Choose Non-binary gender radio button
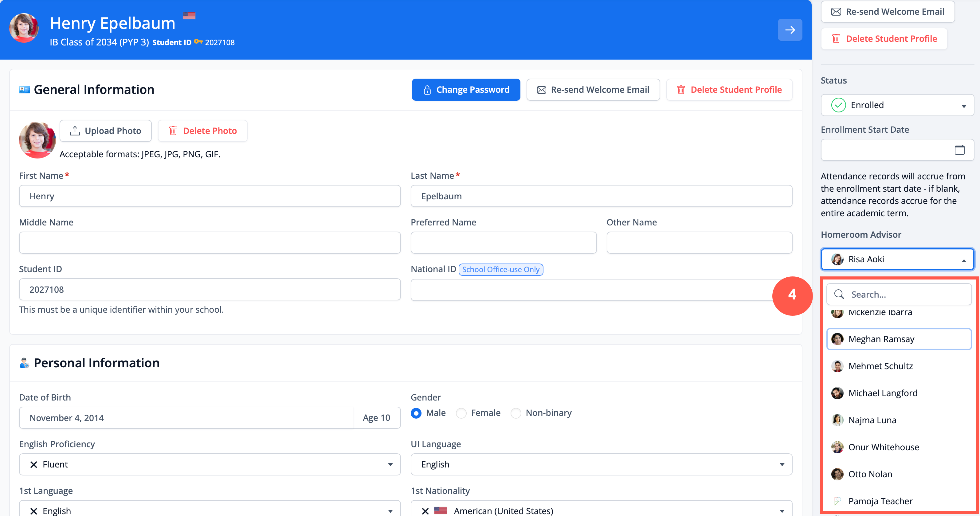Image resolution: width=980 pixels, height=516 pixels. click(516, 413)
